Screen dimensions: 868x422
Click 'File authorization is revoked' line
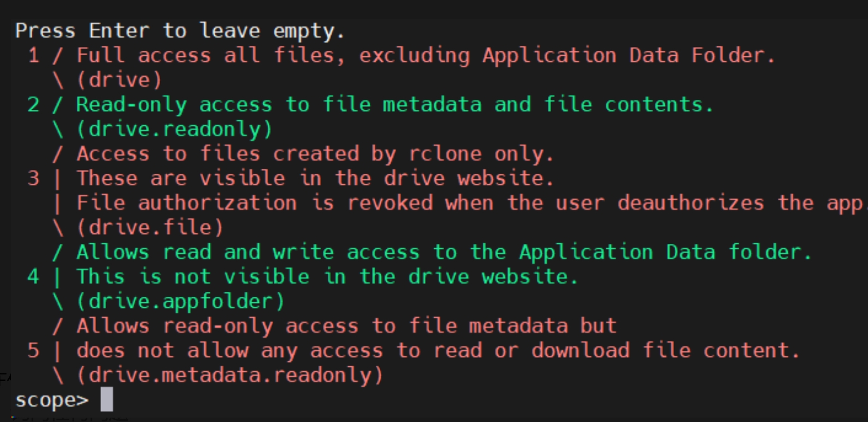click(472, 203)
